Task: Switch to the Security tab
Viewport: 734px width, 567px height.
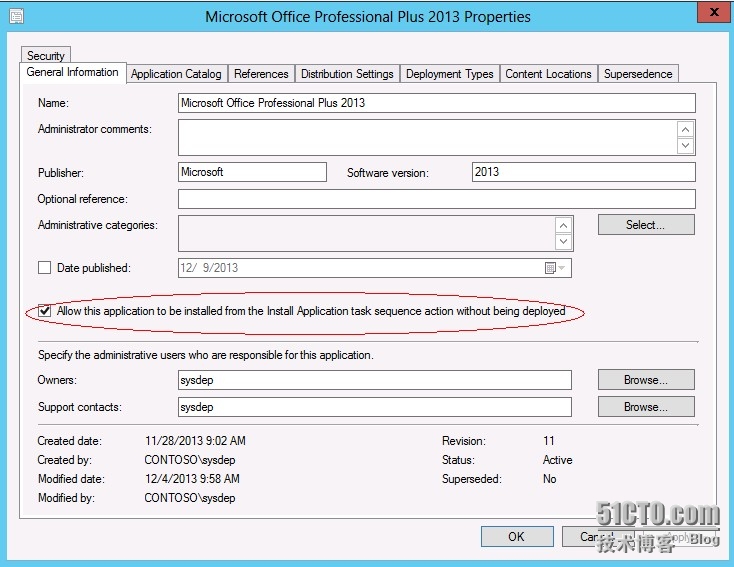Action: click(45, 55)
